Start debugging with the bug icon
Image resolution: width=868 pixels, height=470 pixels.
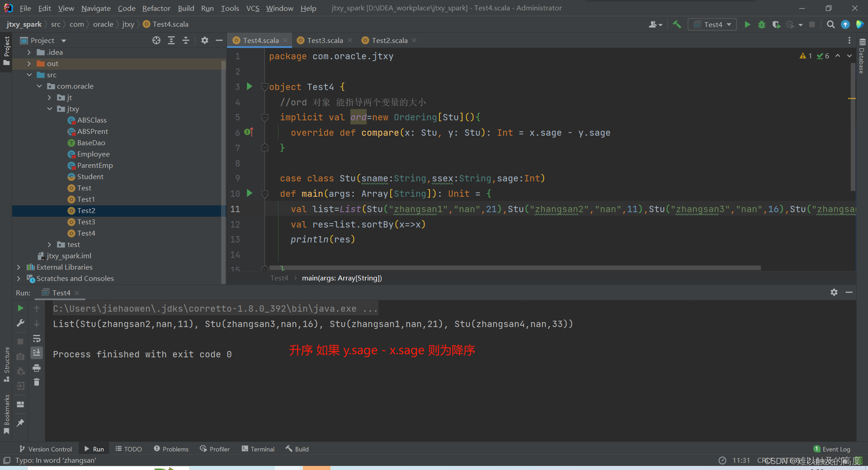(x=762, y=24)
